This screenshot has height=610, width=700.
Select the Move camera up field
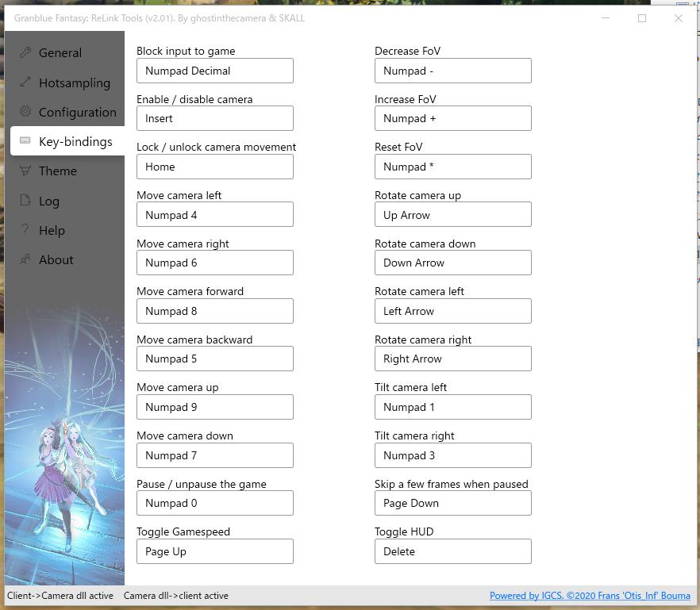click(x=215, y=406)
